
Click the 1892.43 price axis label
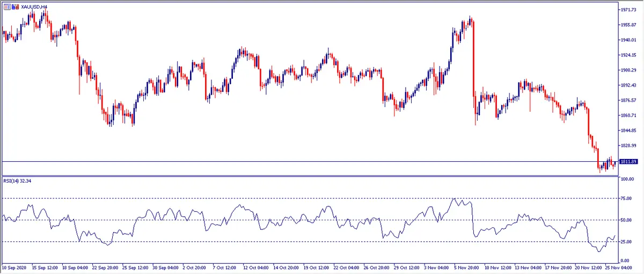coord(628,85)
